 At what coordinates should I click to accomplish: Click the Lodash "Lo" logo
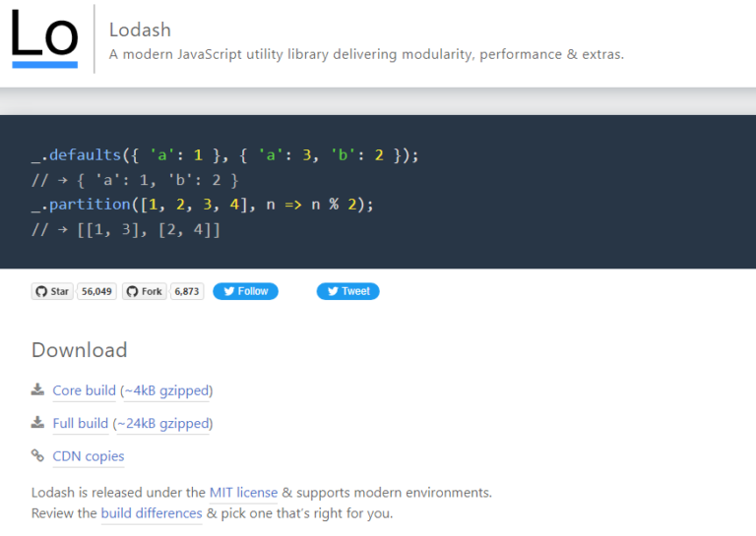pos(44,37)
